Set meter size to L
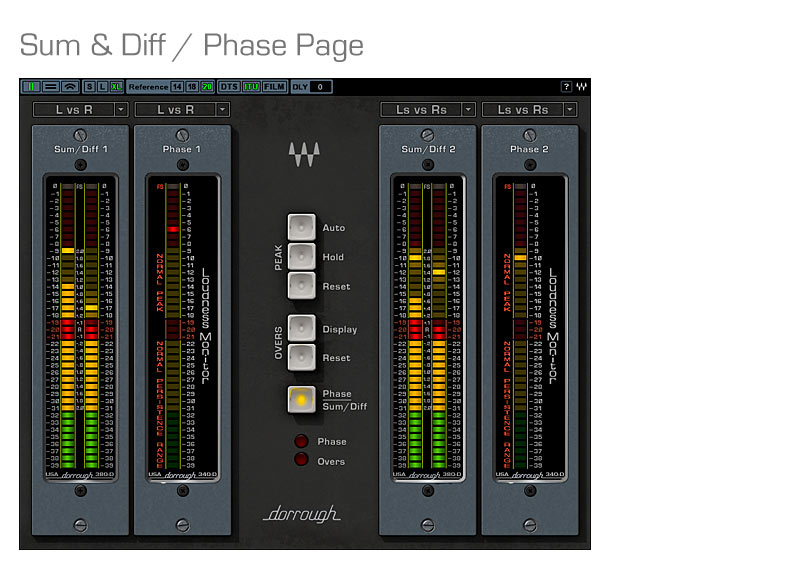 pos(103,87)
